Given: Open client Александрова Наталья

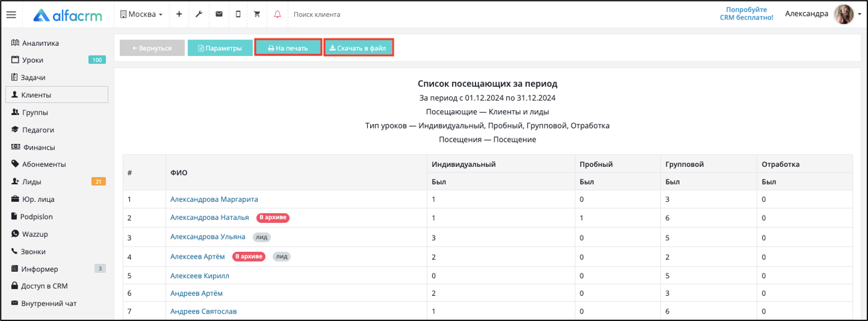Looking at the screenshot, I should tap(210, 217).
